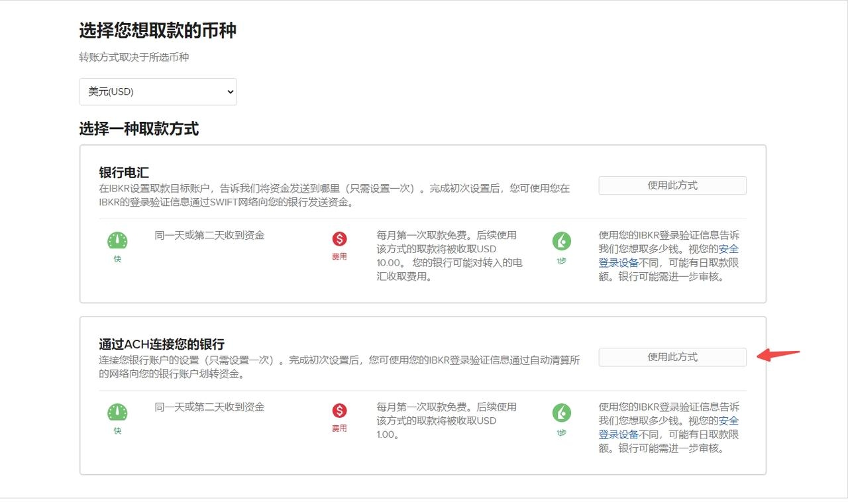Click 使用此方式 for 银行电汇
This screenshot has height=504, width=848.
672,185
